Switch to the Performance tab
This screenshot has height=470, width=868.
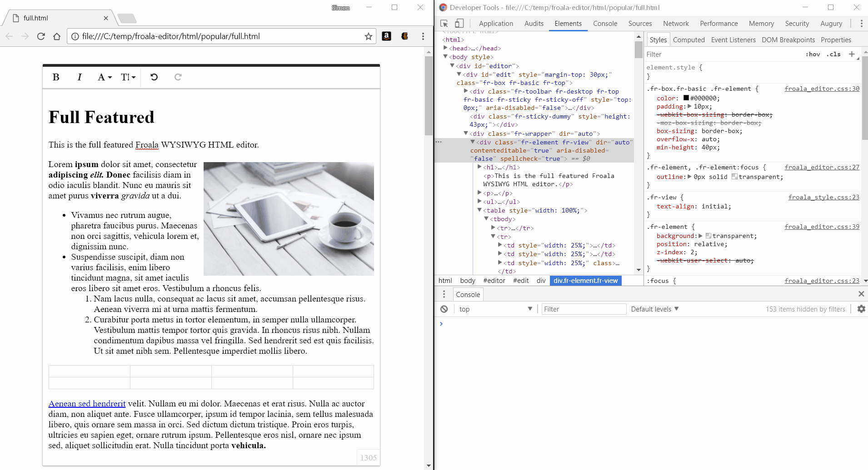coord(718,24)
